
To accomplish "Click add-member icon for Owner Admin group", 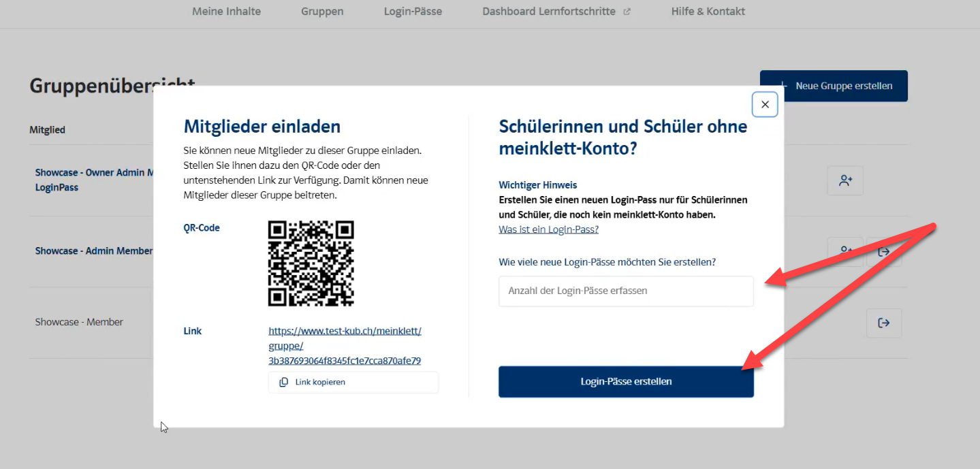I will click(845, 181).
